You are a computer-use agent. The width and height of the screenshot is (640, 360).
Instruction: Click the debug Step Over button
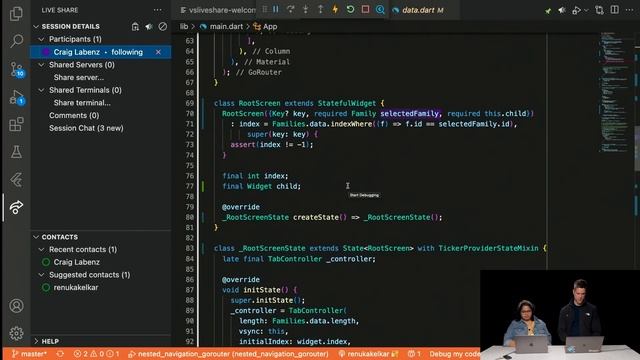[291, 9]
